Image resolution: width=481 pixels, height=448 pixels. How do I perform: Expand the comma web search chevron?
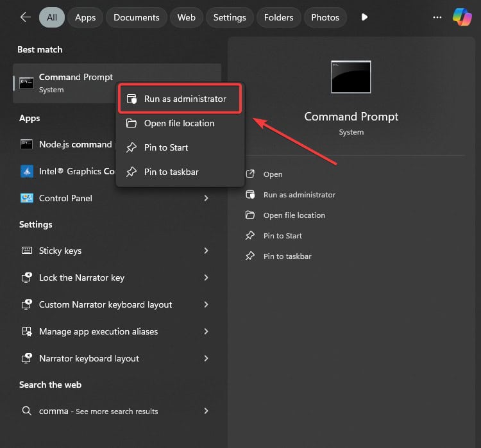pos(206,411)
